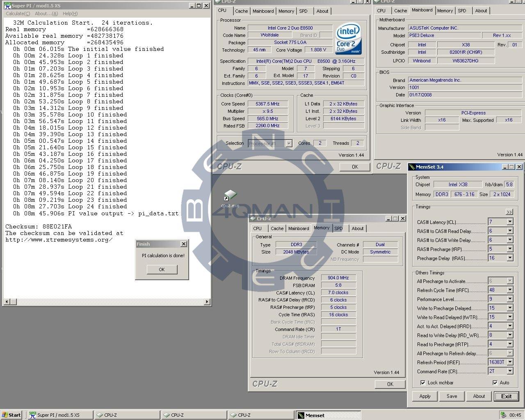This screenshot has height=420, width=525.
Task: Click the Exit button in MemSet
Action: (x=506, y=396)
